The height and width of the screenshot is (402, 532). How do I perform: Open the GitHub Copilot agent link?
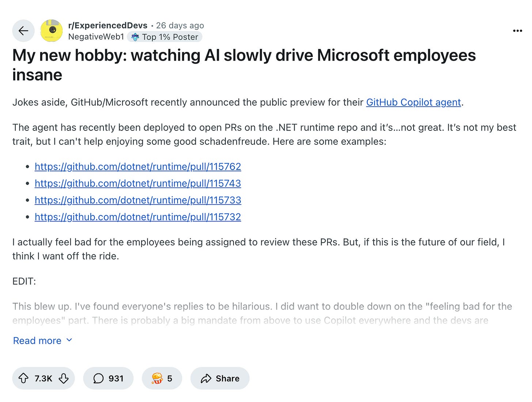[414, 102]
